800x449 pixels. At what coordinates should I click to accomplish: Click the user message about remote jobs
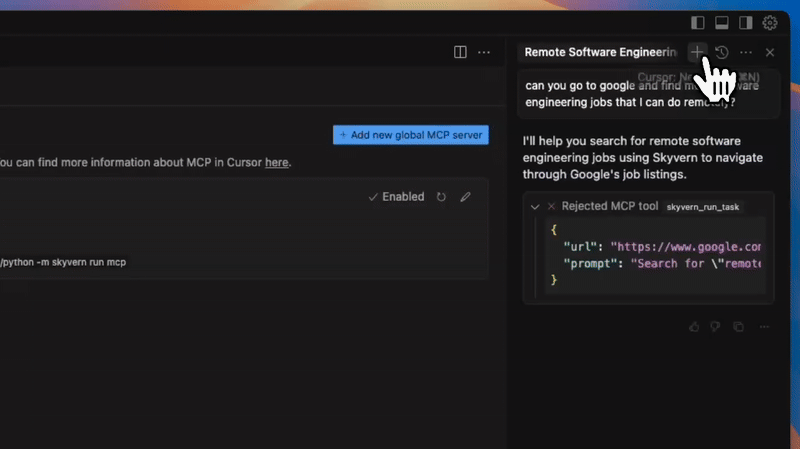648,94
